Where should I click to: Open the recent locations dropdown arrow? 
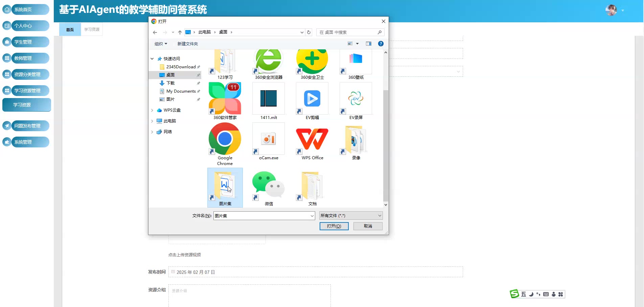pyautogui.click(x=173, y=32)
